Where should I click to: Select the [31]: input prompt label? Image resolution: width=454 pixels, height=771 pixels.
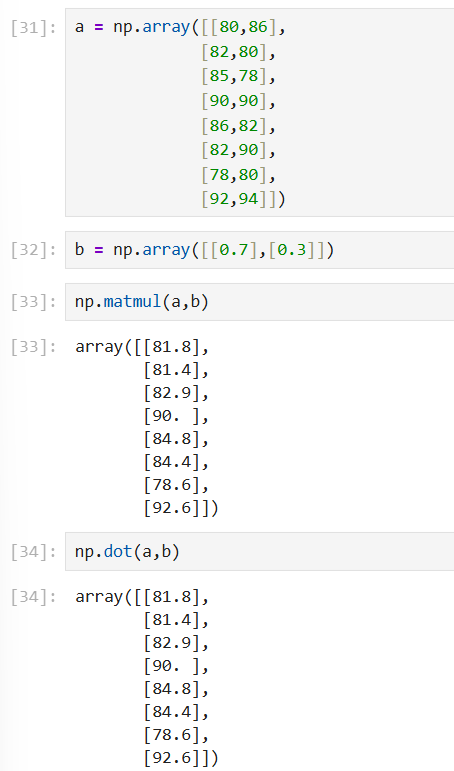point(34,28)
